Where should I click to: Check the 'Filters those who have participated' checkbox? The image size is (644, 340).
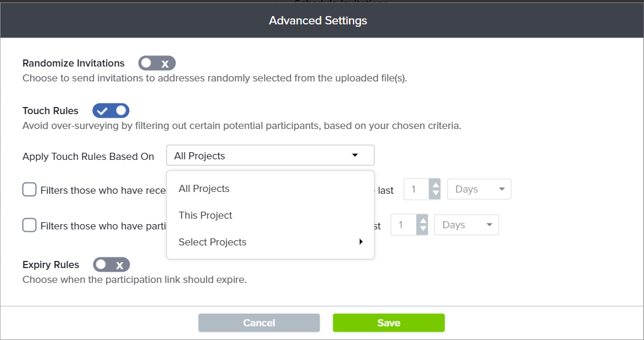[x=29, y=225]
